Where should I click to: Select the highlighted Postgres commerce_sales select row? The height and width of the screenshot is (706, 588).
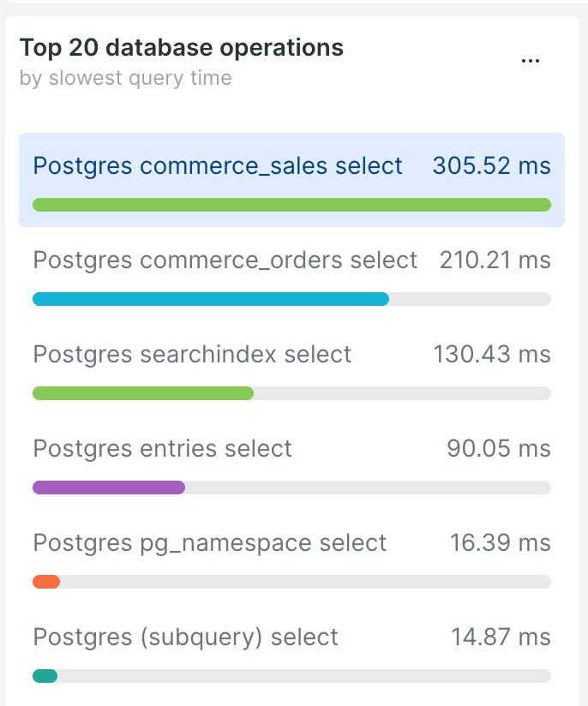pos(217,165)
